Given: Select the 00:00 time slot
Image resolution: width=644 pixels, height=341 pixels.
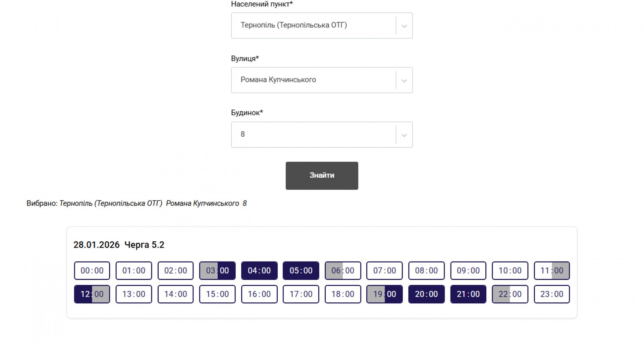Looking at the screenshot, I should tap(92, 271).
